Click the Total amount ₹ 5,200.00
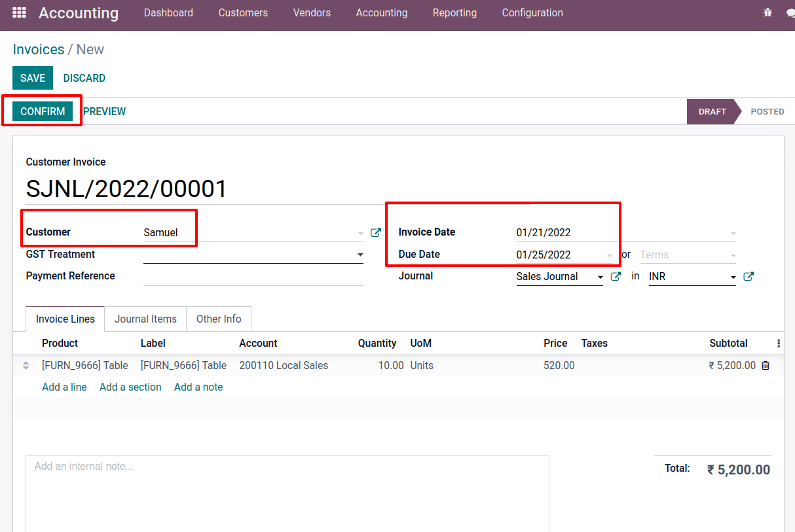The width and height of the screenshot is (795, 532). 739,470
